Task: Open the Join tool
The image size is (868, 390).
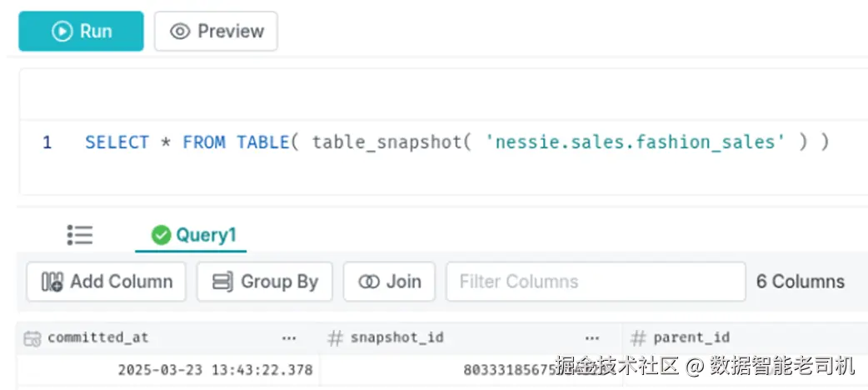Action: tap(389, 282)
